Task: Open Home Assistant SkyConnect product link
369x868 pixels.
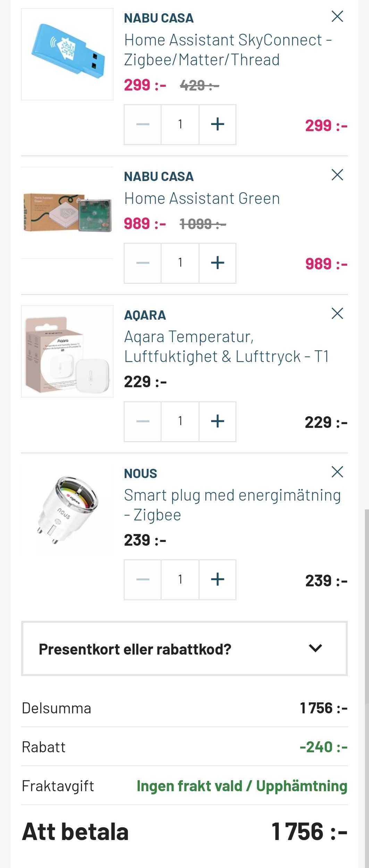Action: click(x=228, y=50)
